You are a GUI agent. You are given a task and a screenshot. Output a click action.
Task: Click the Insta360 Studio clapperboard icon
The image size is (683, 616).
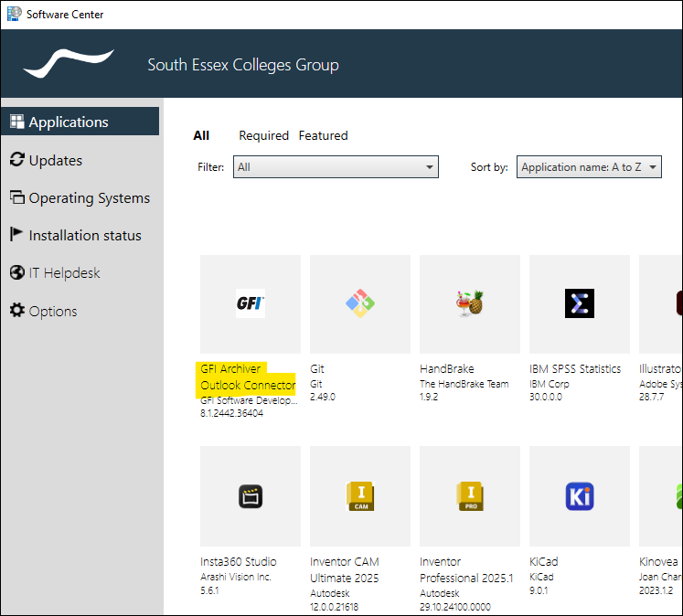pos(251,496)
